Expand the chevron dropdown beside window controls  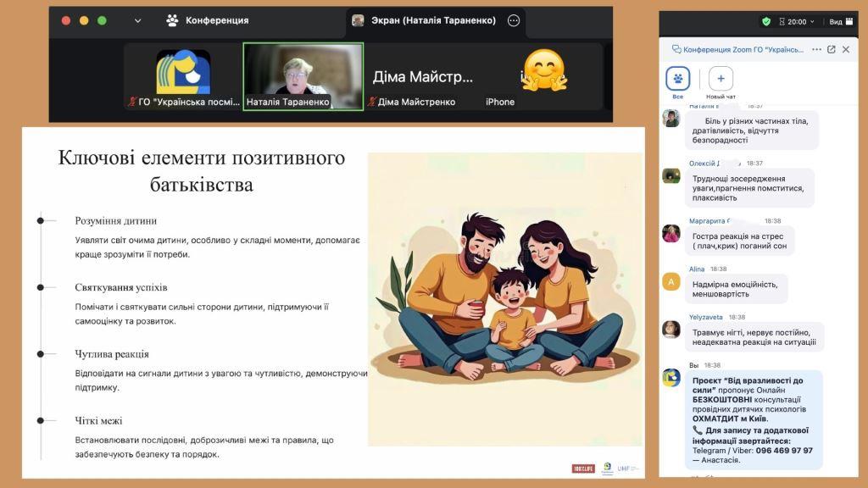(137, 20)
